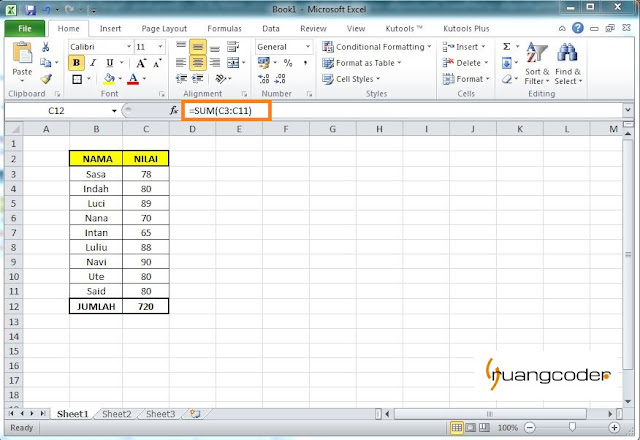
Task: Click the Increase Font Size icon
Action: pyautogui.click(x=141, y=63)
